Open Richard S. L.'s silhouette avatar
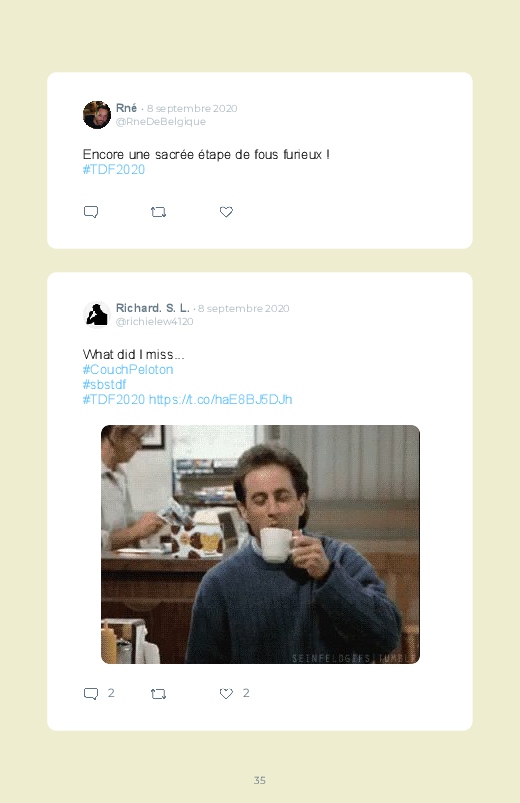This screenshot has width=520, height=803. pos(97,314)
